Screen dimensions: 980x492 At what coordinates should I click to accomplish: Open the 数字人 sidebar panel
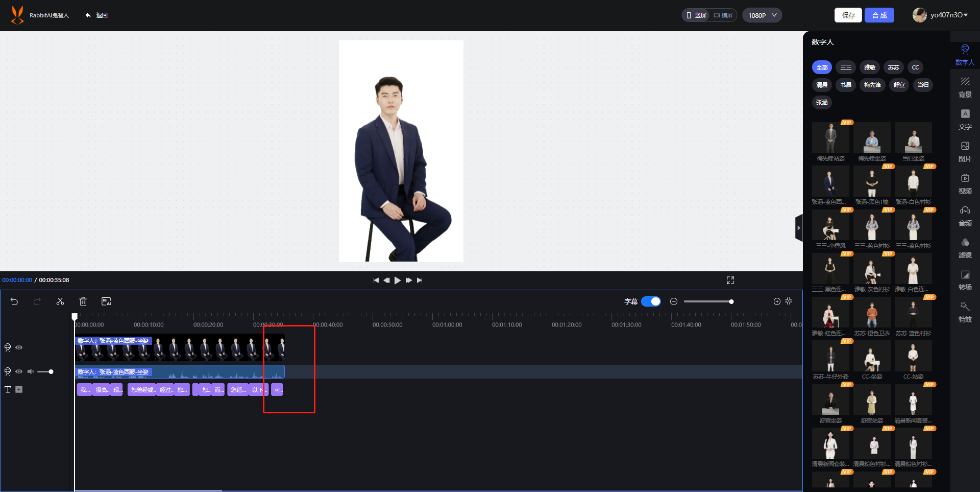point(965,55)
